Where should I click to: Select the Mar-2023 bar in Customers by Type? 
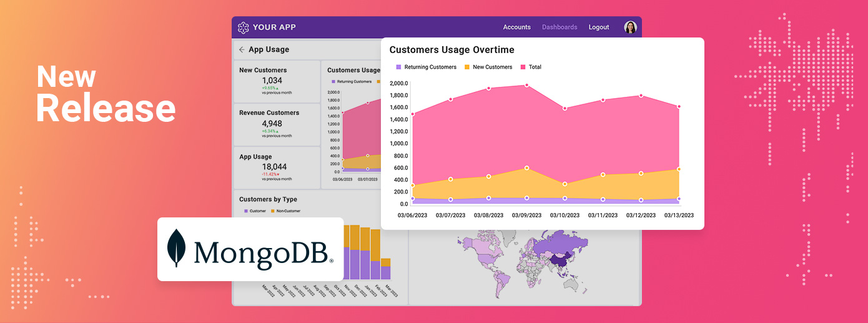(386, 269)
